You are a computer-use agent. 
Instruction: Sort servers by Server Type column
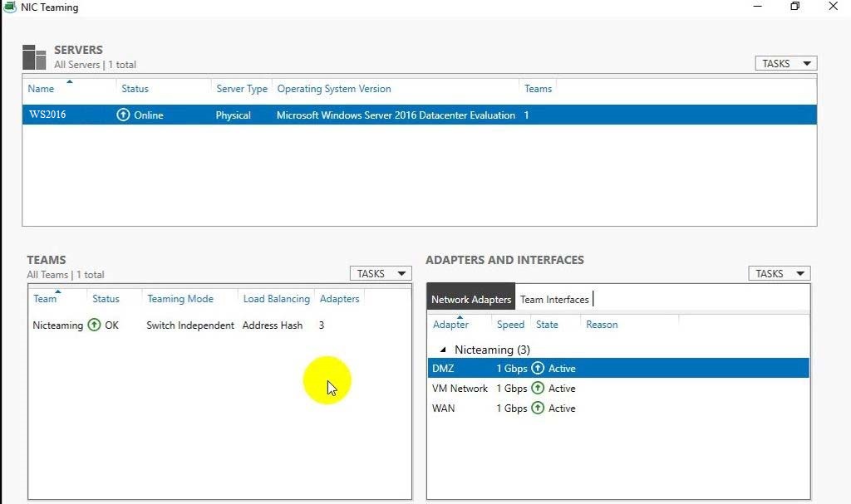pyautogui.click(x=242, y=89)
